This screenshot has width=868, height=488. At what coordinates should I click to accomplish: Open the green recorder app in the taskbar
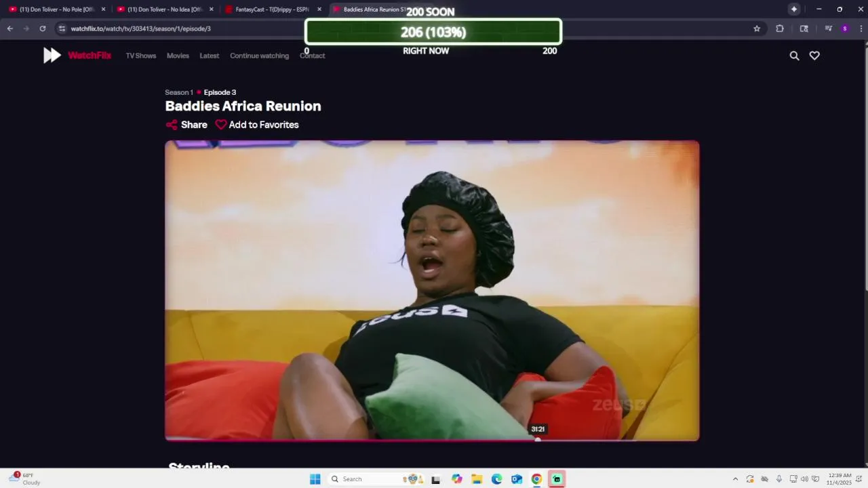coord(557,479)
